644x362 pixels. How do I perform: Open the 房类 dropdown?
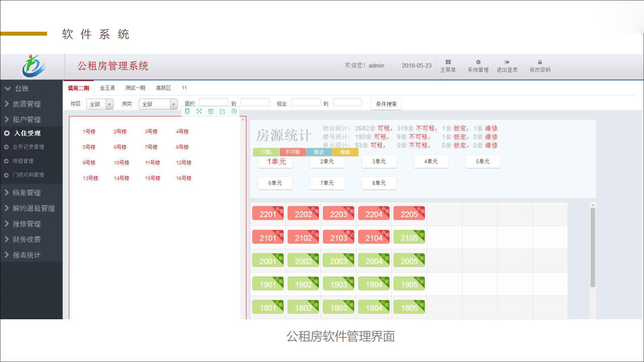click(x=158, y=104)
